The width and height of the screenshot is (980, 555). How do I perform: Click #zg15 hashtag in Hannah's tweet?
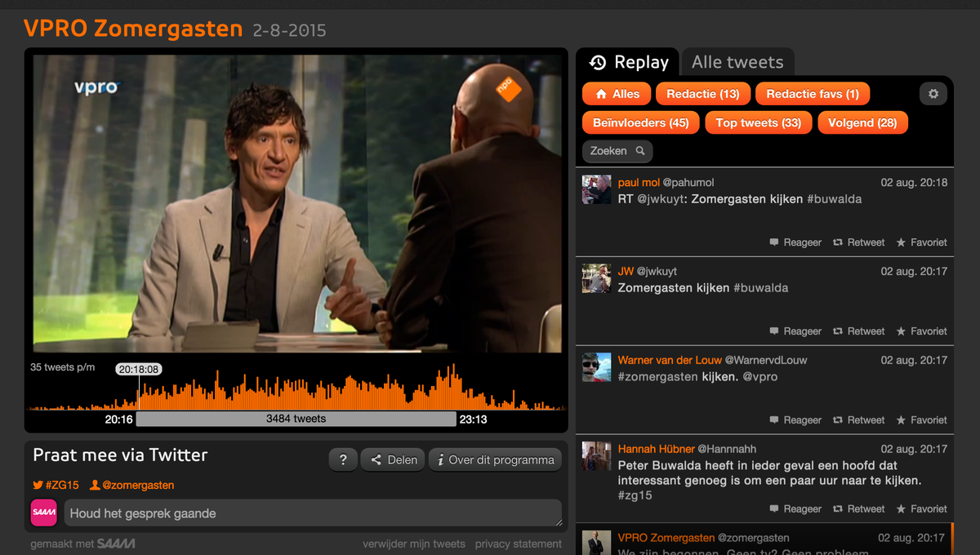coord(635,495)
